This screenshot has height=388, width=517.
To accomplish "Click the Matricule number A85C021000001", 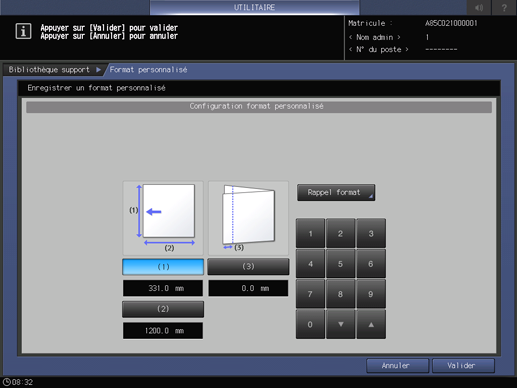I will click(x=451, y=23).
